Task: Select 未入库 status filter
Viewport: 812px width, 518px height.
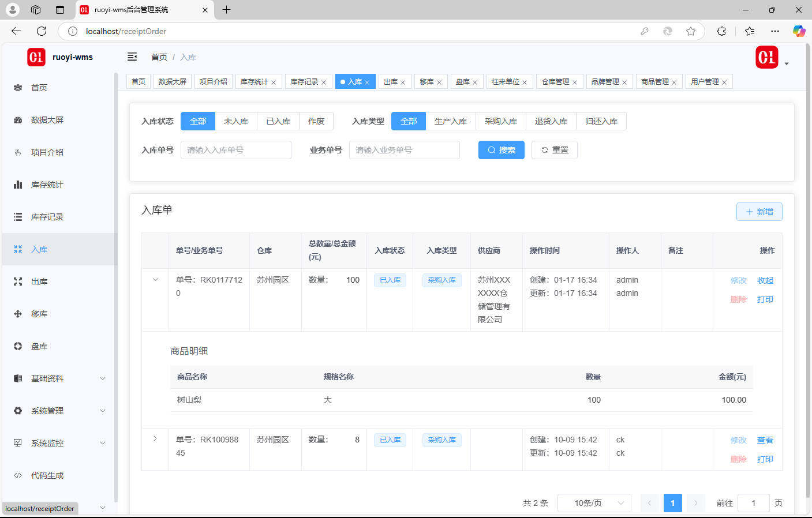Action: 235,121
